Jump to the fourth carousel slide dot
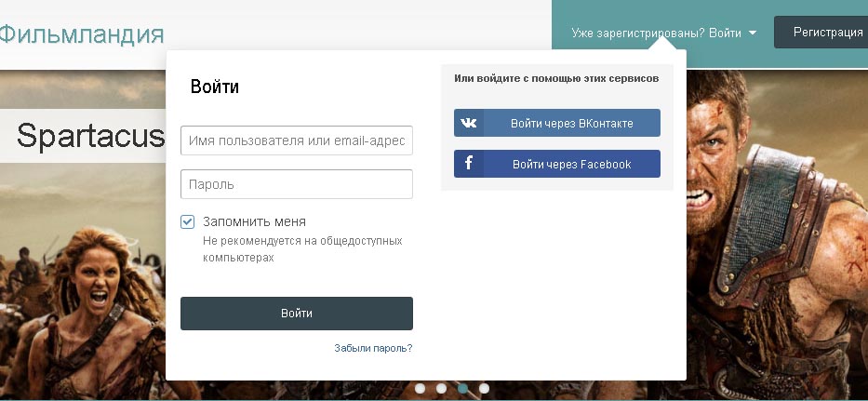 484,388
